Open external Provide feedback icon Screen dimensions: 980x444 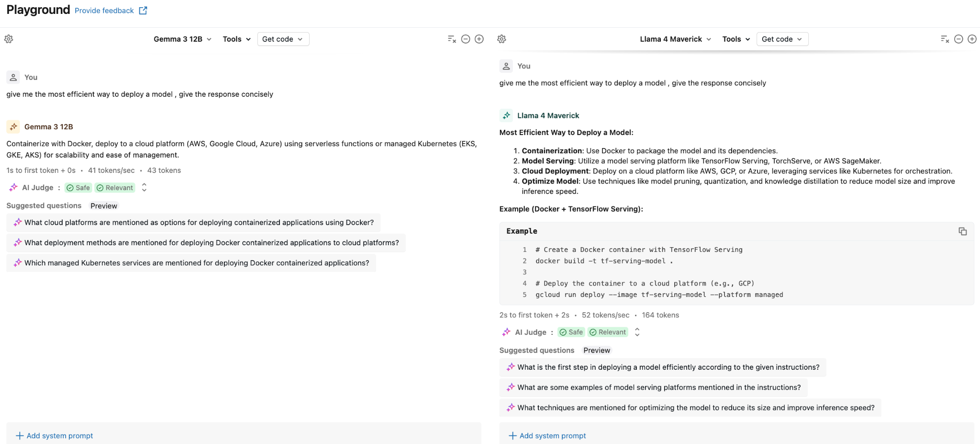[143, 11]
